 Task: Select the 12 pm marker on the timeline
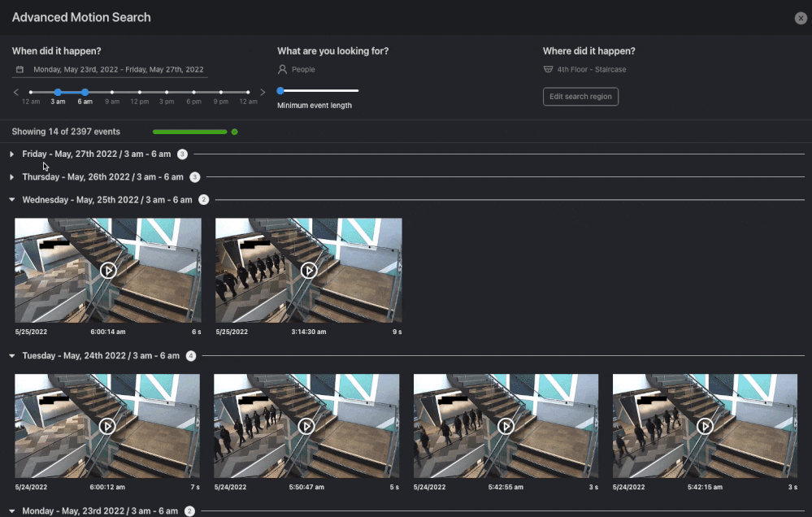139,92
